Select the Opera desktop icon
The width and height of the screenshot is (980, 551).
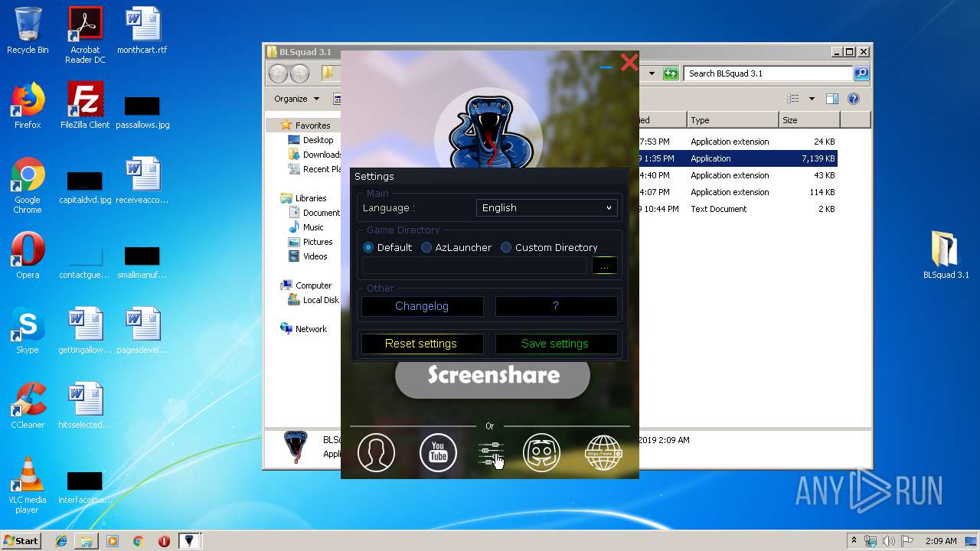coord(28,256)
